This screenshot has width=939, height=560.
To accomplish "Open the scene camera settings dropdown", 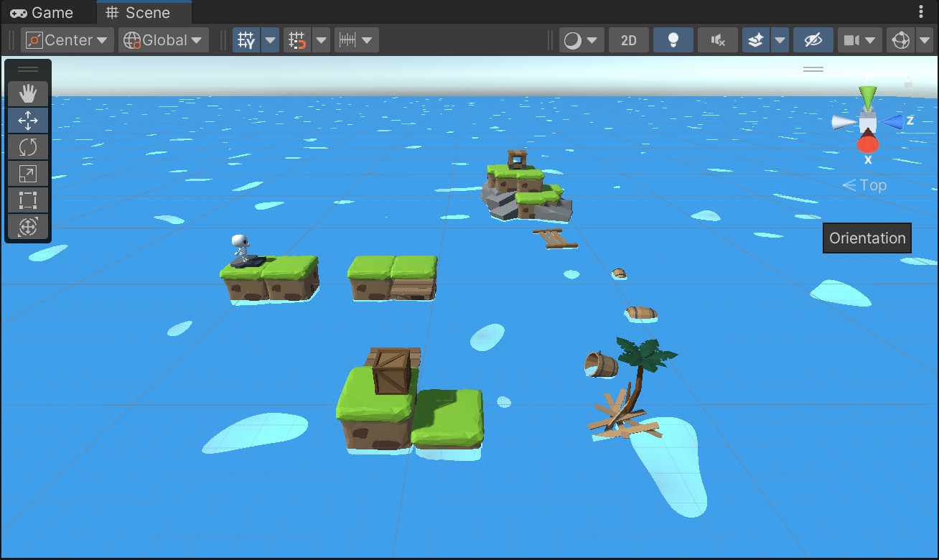I will (x=860, y=40).
